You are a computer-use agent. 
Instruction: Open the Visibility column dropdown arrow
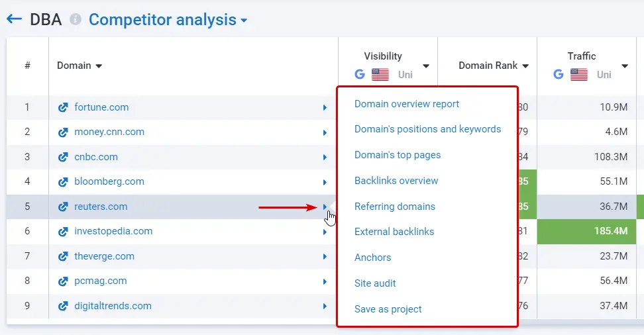[426, 66]
